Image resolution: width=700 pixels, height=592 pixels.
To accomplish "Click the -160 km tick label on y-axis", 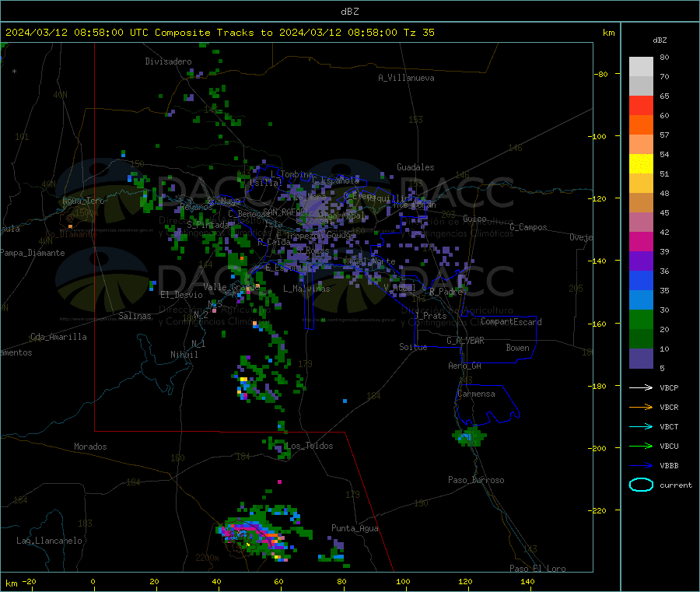I will coord(599,324).
